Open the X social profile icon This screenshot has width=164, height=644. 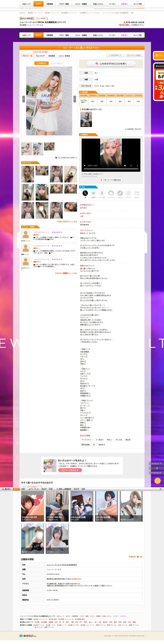[x=85, y=193]
